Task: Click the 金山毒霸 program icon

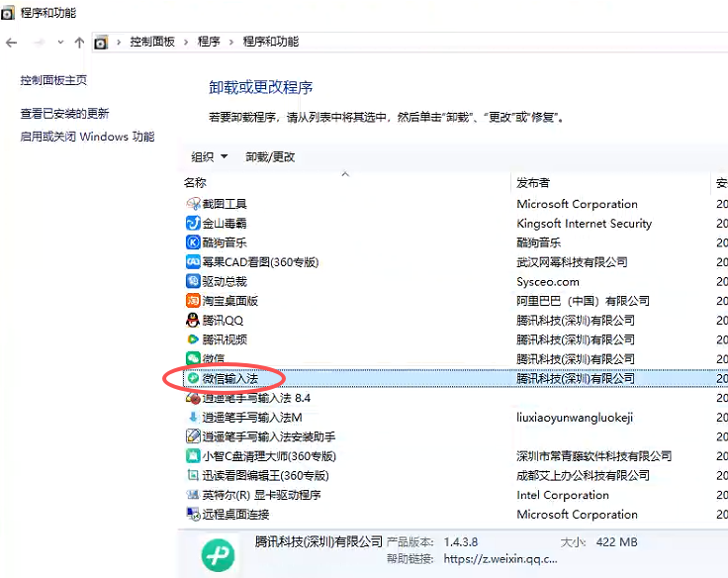Action: (x=193, y=223)
